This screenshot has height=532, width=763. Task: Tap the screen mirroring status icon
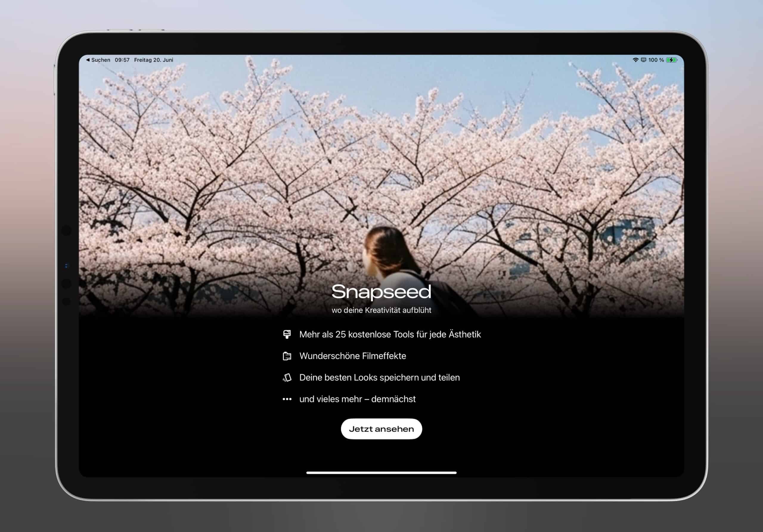pyautogui.click(x=643, y=60)
